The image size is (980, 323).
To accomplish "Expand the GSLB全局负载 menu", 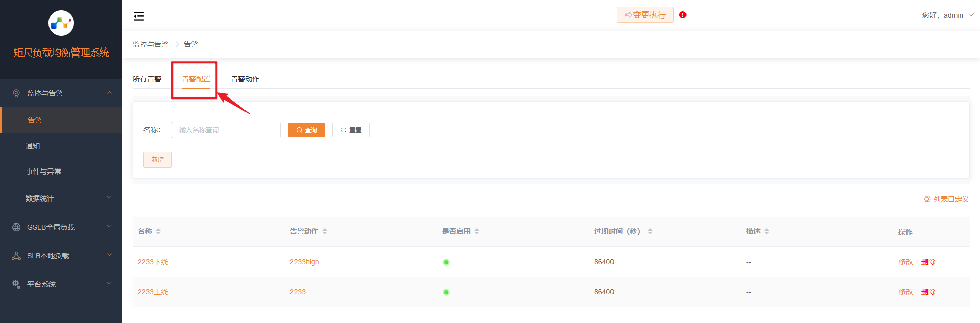I will (61, 227).
